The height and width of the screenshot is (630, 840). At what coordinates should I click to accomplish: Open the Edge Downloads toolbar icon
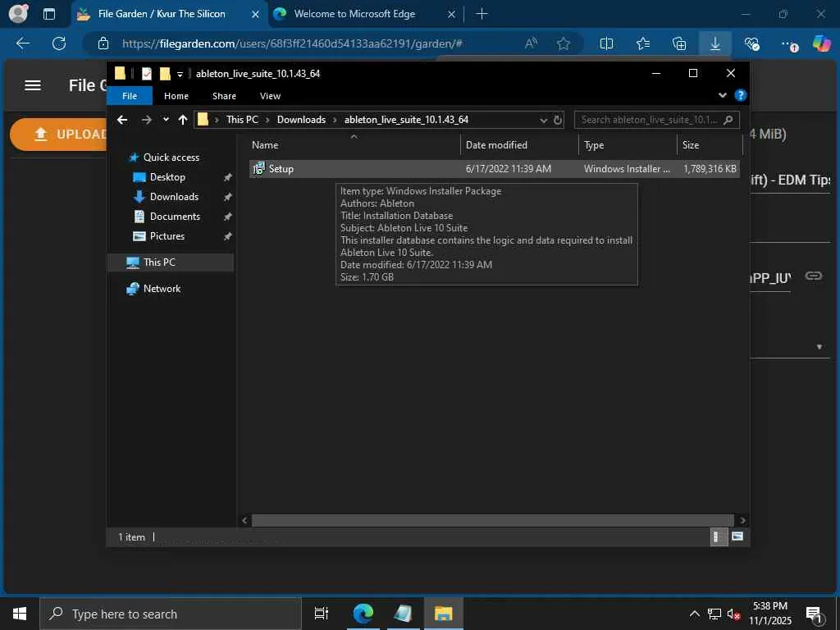tap(714, 43)
